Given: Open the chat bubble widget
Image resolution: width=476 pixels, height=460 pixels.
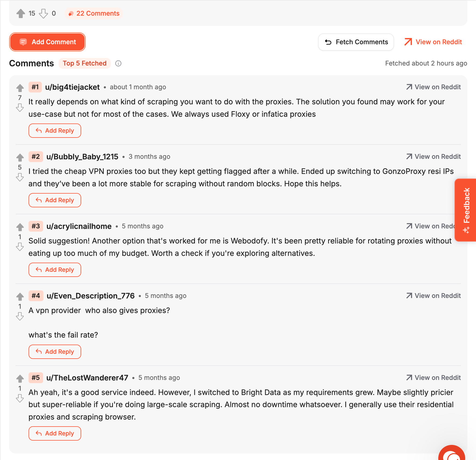Looking at the screenshot, I should pyautogui.click(x=452, y=453).
